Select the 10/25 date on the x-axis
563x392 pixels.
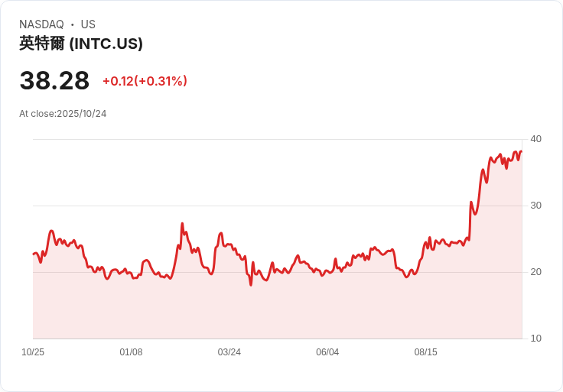33,352
